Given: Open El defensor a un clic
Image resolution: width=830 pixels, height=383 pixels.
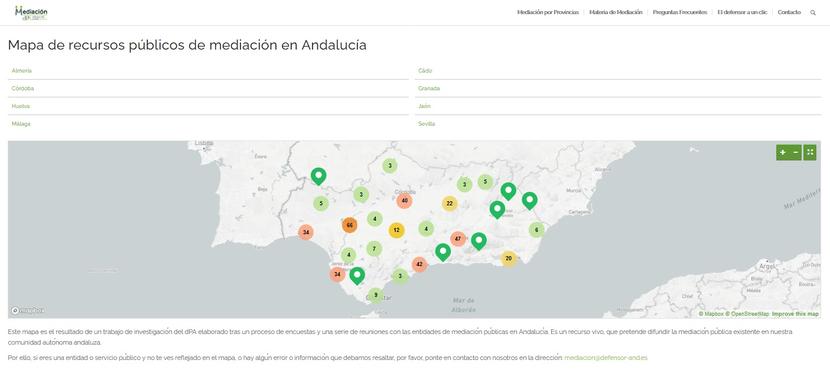Looking at the screenshot, I should [742, 12].
